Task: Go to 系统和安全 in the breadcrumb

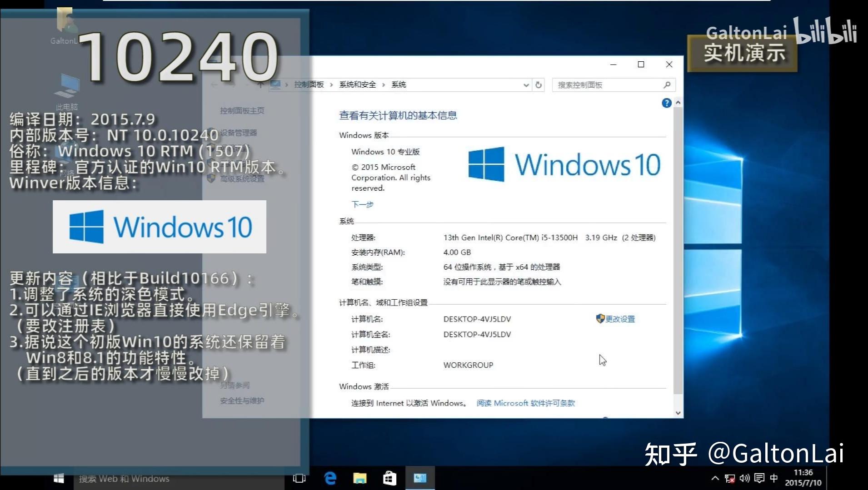Action: tap(358, 85)
